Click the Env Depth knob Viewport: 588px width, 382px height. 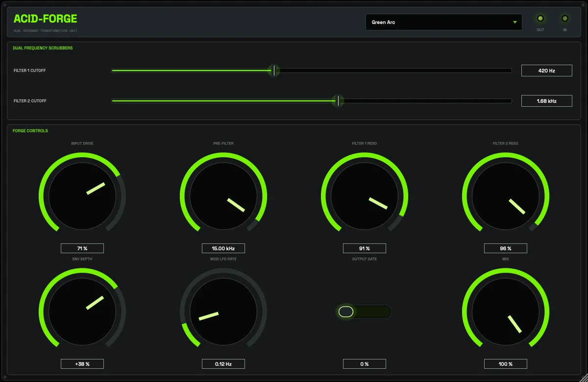click(x=82, y=311)
